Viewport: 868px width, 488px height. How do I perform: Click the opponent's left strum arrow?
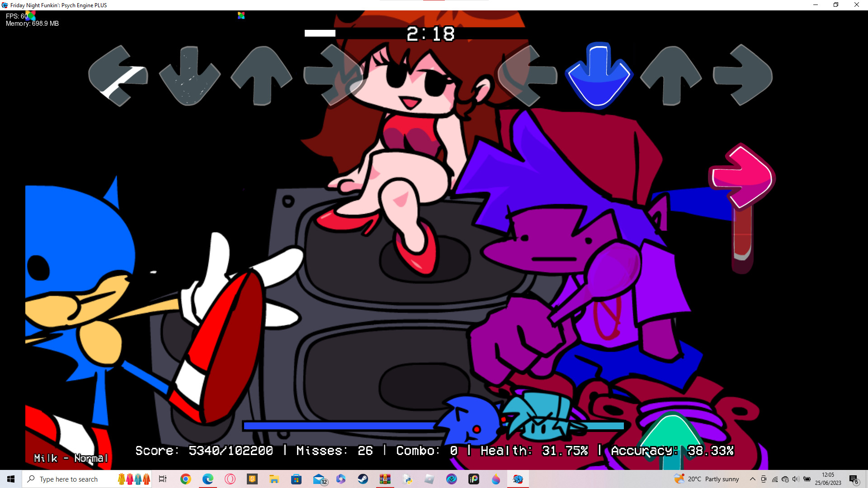118,75
